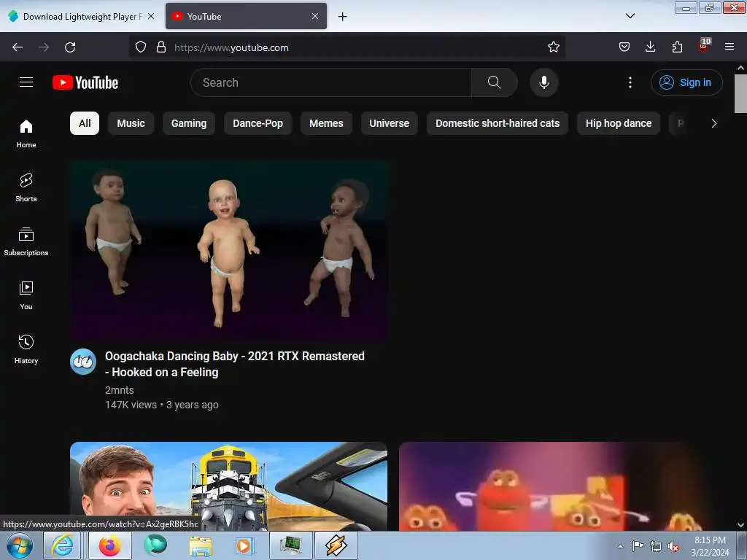The image size is (747, 560).
Task: Open Oogachaka Dancing Baby video title
Action: coord(235,365)
